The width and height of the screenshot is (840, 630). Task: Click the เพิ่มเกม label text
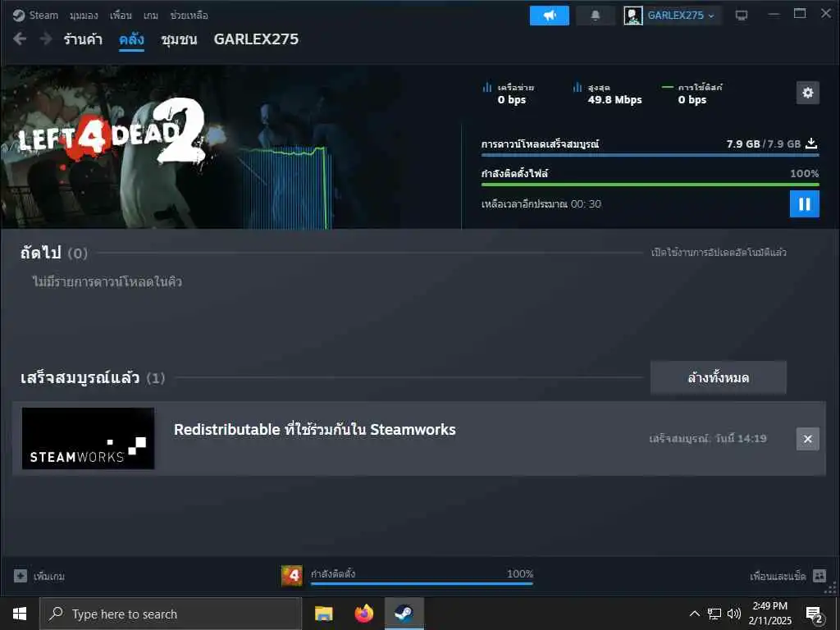point(49,577)
